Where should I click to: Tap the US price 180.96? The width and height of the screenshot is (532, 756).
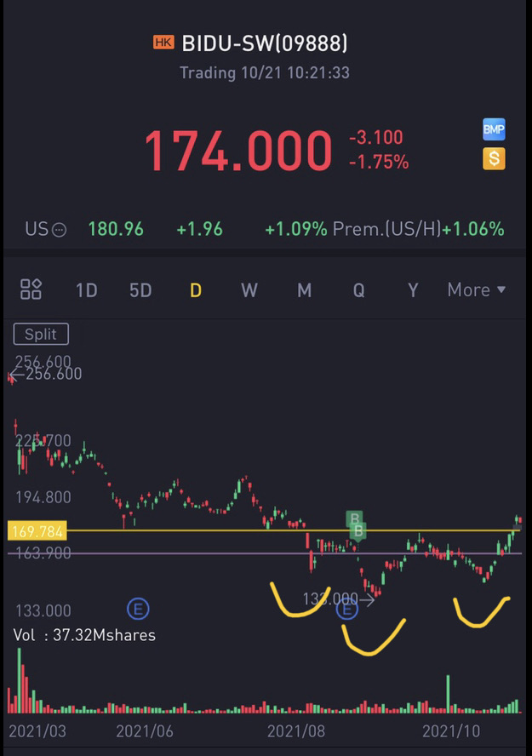pyautogui.click(x=116, y=229)
